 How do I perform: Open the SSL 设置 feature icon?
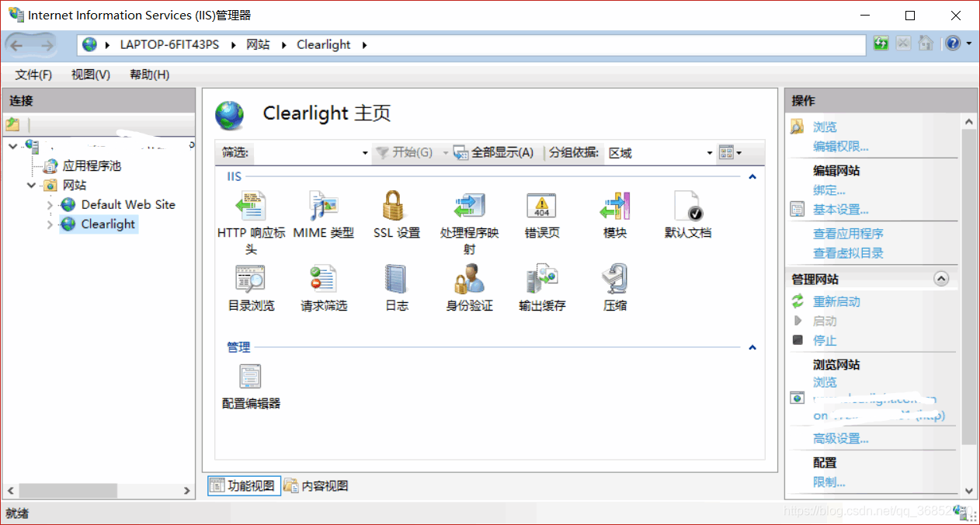click(x=396, y=207)
